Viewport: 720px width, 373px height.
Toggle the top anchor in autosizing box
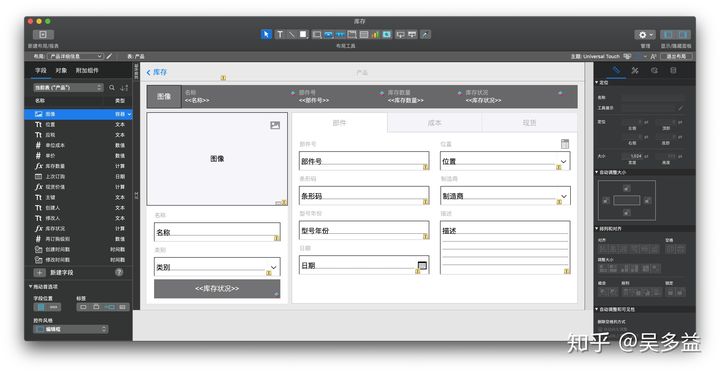click(627, 188)
